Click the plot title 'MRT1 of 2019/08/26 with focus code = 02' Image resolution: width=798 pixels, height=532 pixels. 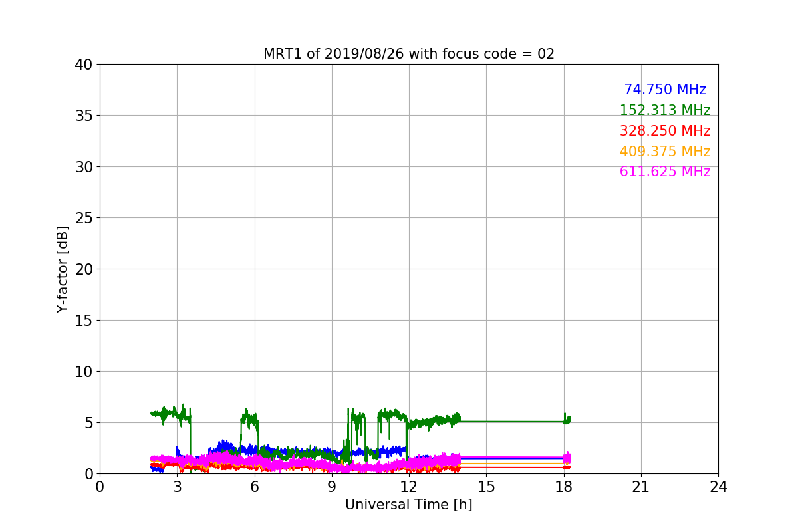click(409, 54)
